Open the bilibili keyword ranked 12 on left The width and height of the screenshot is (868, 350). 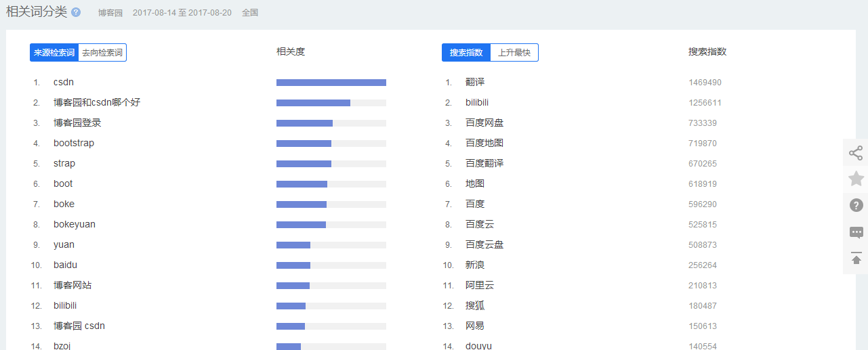[65, 305]
